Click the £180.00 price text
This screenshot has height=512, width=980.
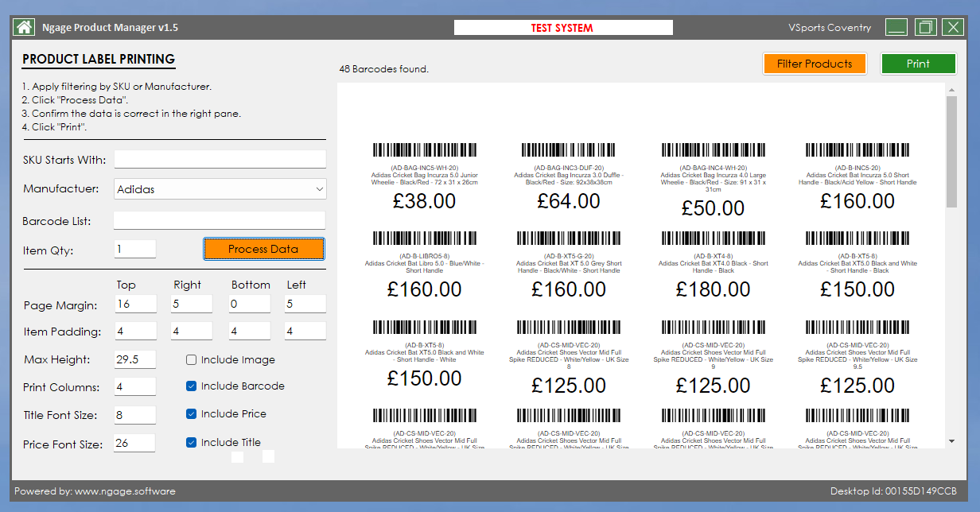714,289
